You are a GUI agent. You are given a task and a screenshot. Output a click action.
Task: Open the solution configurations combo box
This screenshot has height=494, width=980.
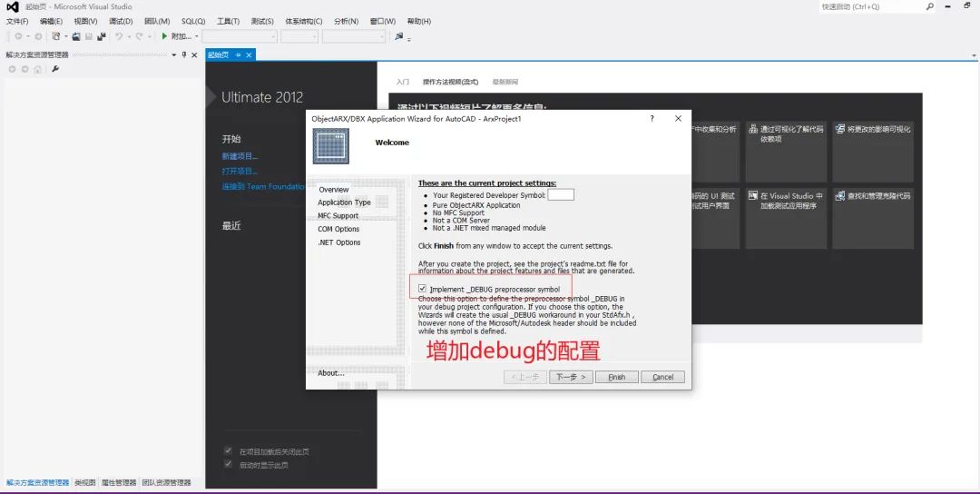[x=240, y=37]
